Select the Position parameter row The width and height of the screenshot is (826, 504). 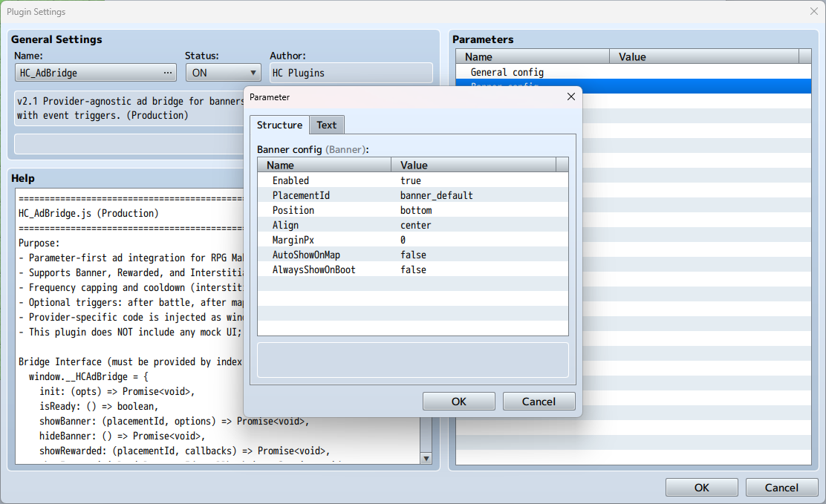pos(413,210)
